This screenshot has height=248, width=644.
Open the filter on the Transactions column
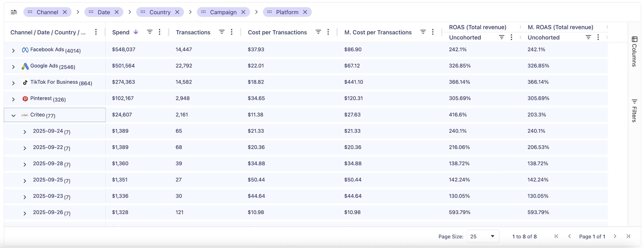[x=222, y=32]
